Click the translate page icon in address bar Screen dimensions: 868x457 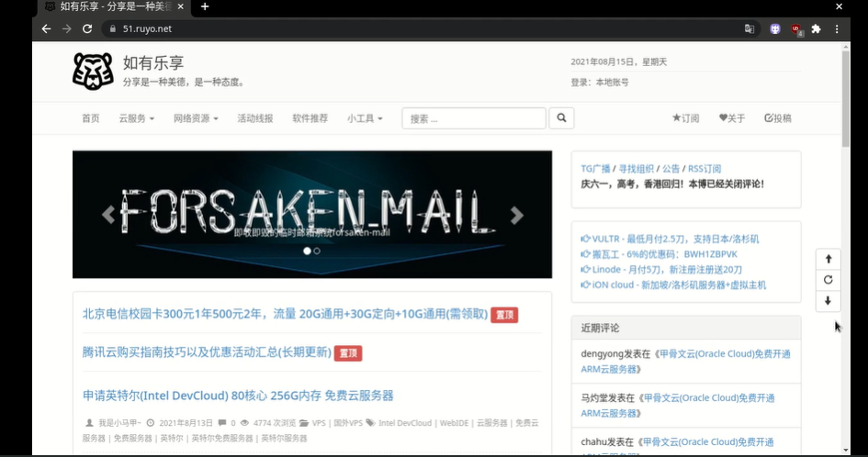pos(750,29)
